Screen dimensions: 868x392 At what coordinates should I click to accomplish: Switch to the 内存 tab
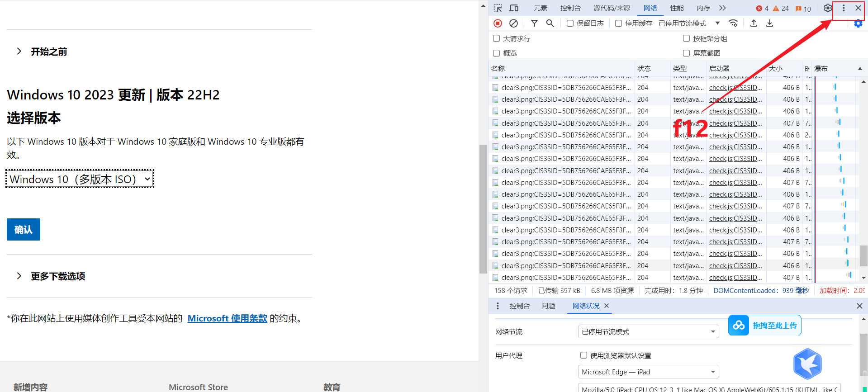tap(703, 8)
